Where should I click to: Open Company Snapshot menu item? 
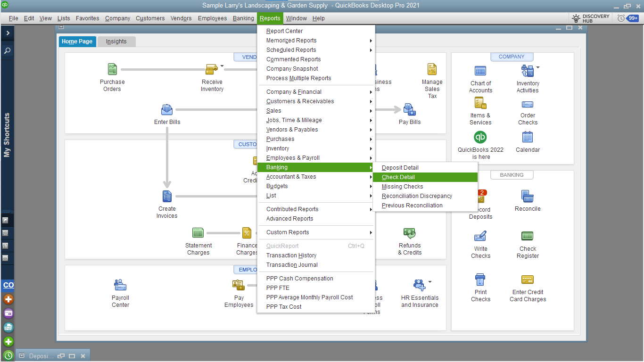[x=316, y=69]
